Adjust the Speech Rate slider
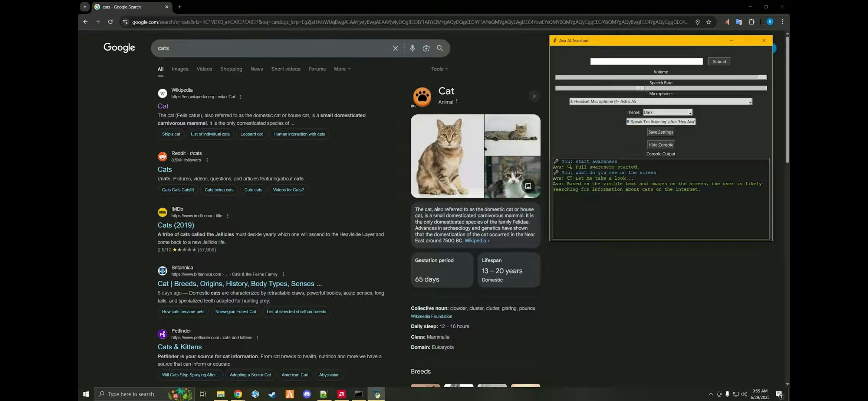 [x=640, y=88]
